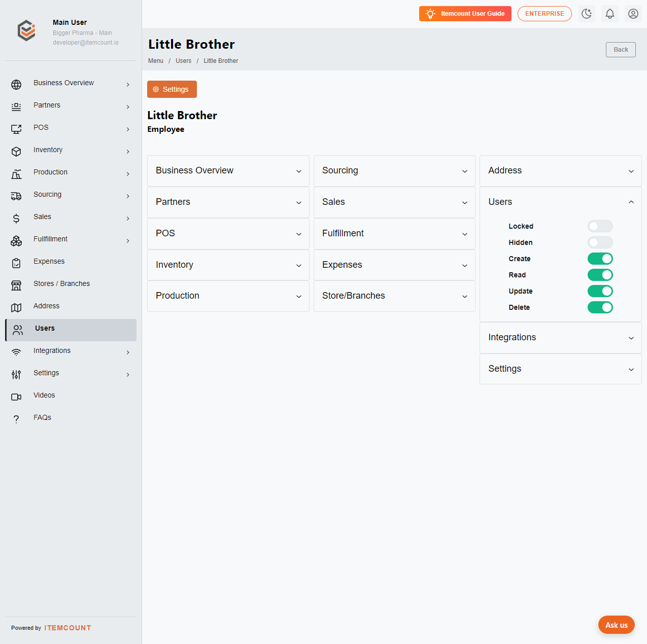Expand the Expenses permissions panel
647x644 pixels.
pos(394,265)
